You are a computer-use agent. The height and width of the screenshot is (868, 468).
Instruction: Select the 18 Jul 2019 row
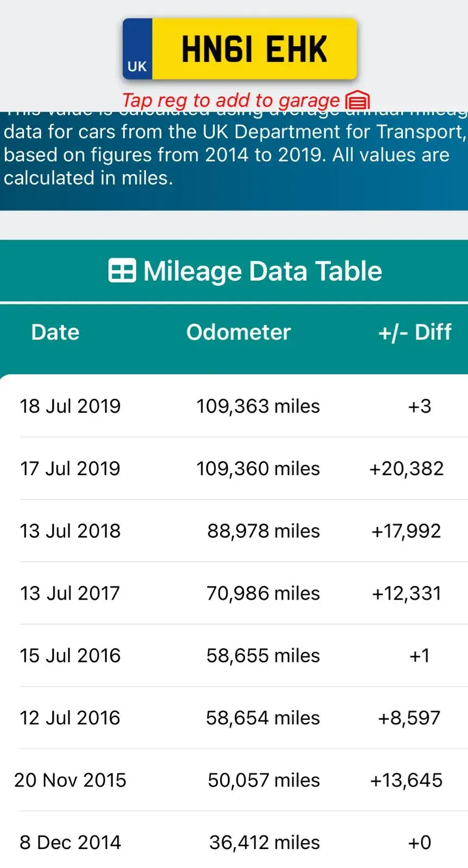coord(234,406)
